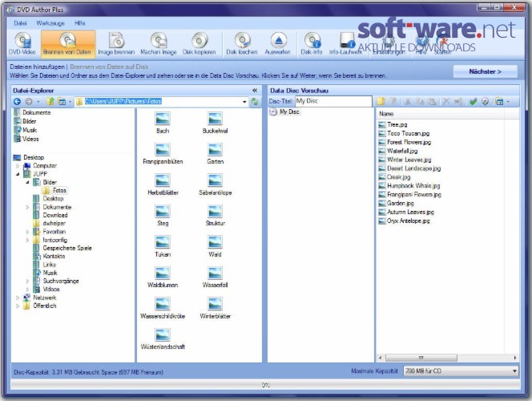Show the Info-Laufwerk drive information
Screen dimensions: 532x401
point(346,43)
